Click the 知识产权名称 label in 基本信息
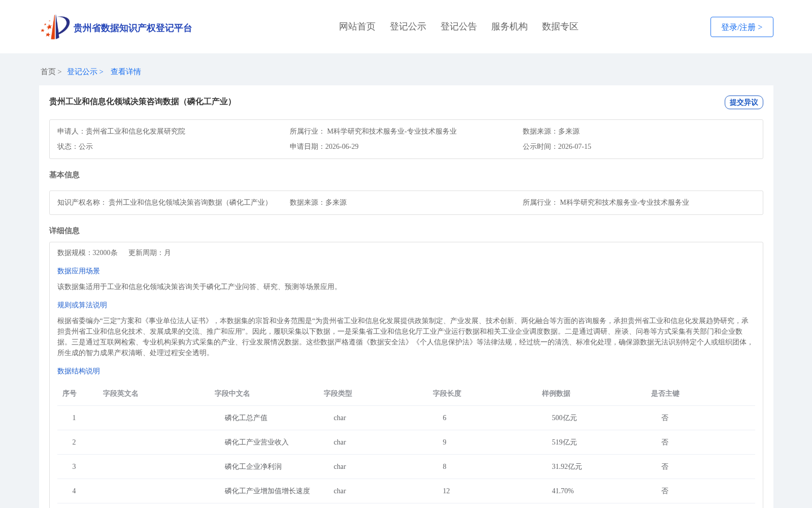Image resolution: width=812 pixels, height=508 pixels. point(82,202)
